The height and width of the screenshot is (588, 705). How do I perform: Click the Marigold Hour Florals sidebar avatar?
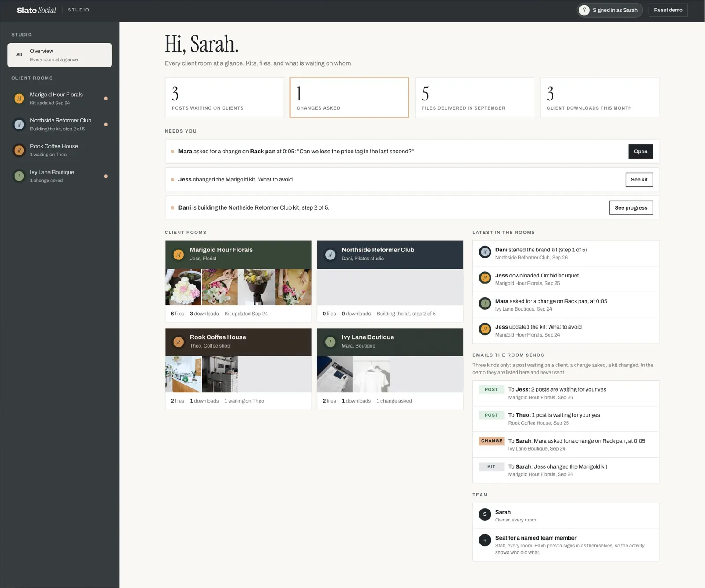19,99
